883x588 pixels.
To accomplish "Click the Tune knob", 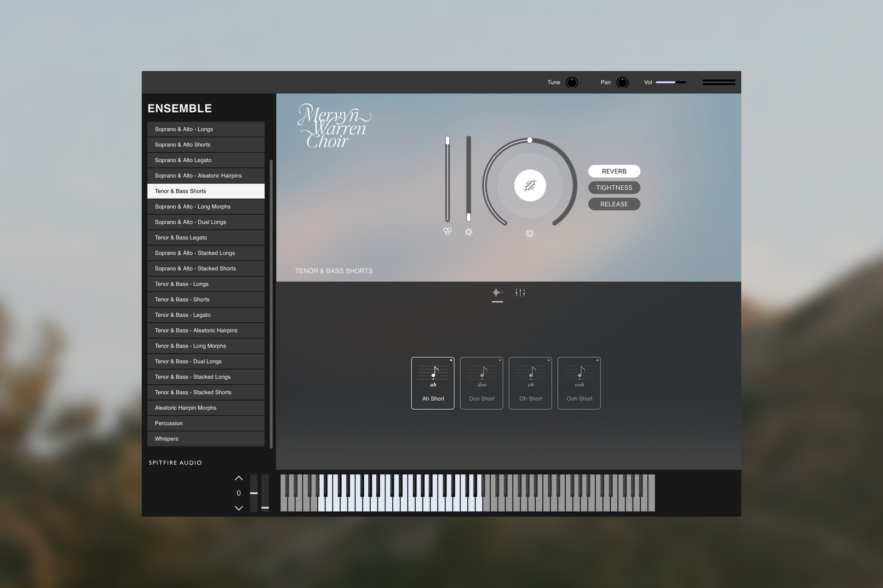I will (572, 82).
